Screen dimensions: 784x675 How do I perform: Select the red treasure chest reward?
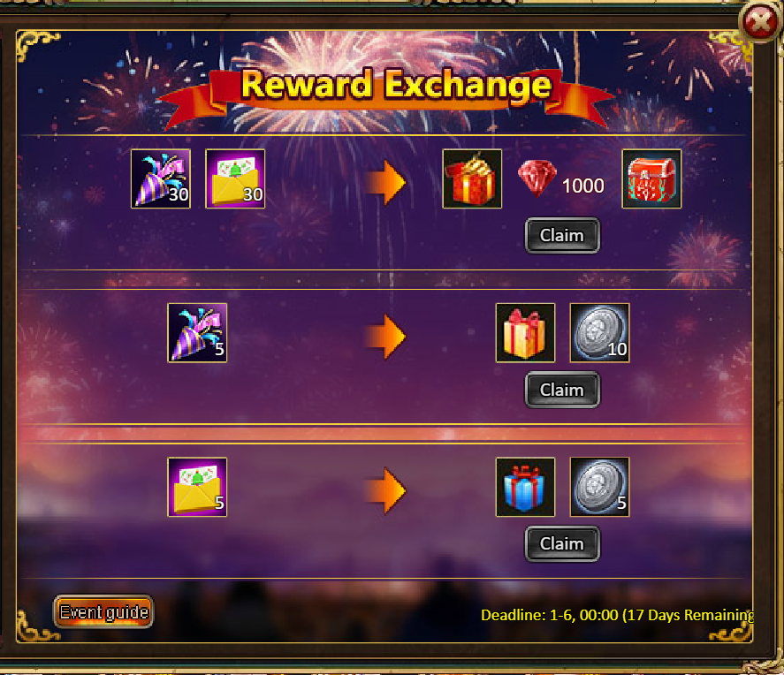coord(651,178)
